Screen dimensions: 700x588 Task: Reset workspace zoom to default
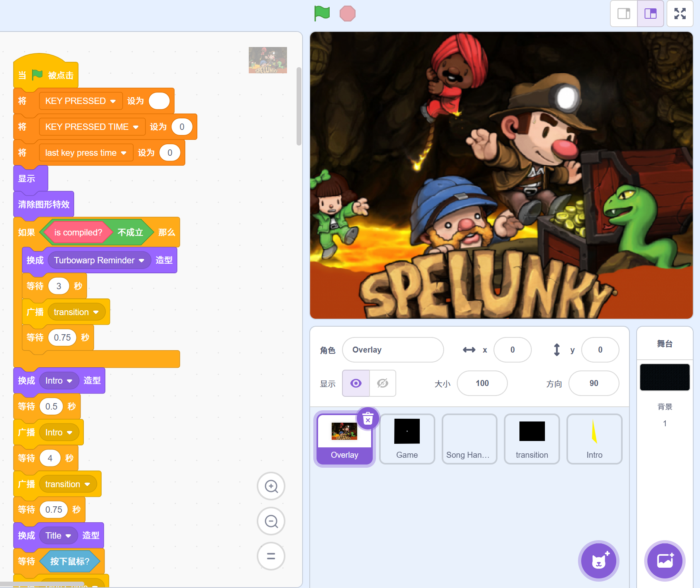pyautogui.click(x=271, y=556)
